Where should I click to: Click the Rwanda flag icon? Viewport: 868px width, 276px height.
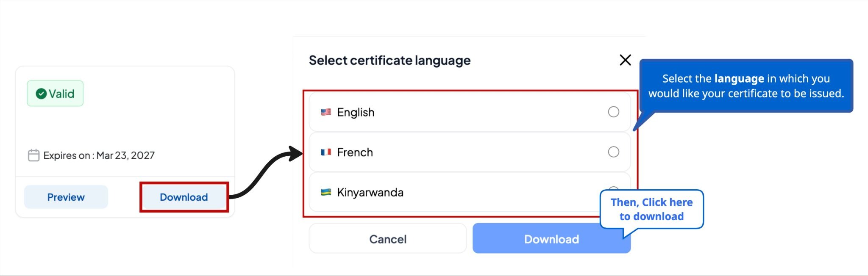(326, 192)
